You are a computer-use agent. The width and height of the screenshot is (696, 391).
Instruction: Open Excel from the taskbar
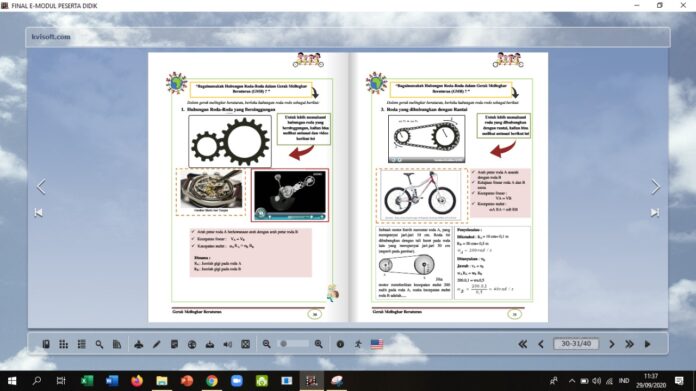click(x=87, y=381)
